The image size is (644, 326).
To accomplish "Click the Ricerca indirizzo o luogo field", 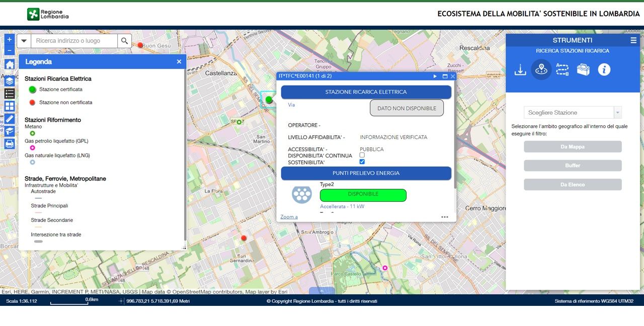I will point(74,41).
